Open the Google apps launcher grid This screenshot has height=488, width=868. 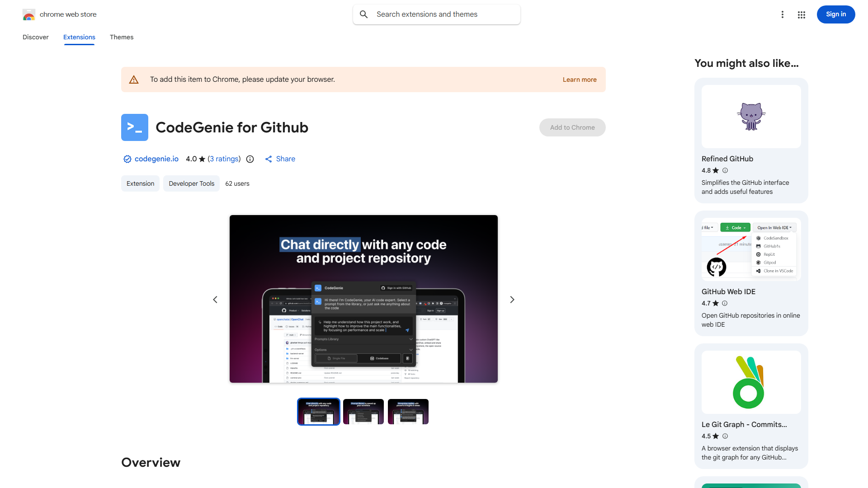click(x=801, y=14)
